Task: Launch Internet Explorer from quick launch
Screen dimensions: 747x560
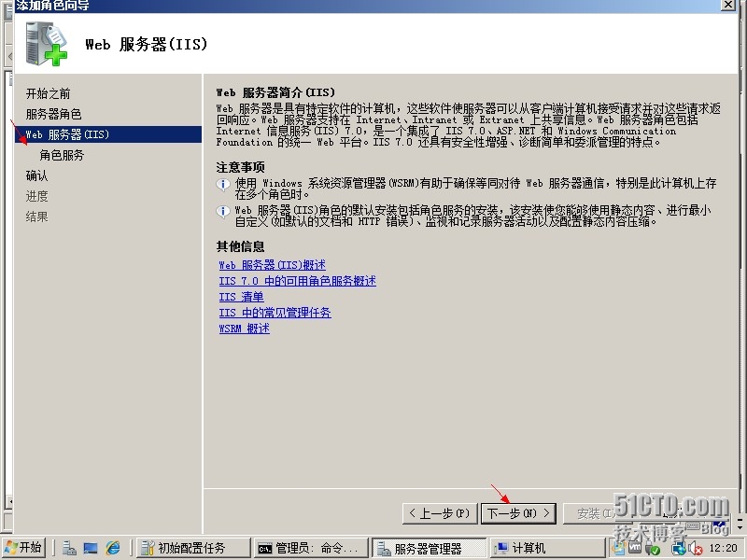Action: coord(113,548)
